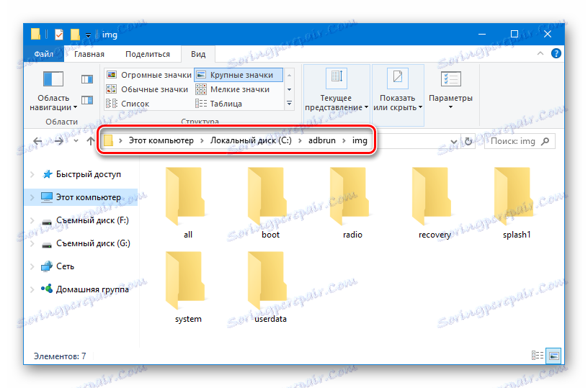Click adbrun in the address path
The height and width of the screenshot is (388, 588).
[322, 140]
